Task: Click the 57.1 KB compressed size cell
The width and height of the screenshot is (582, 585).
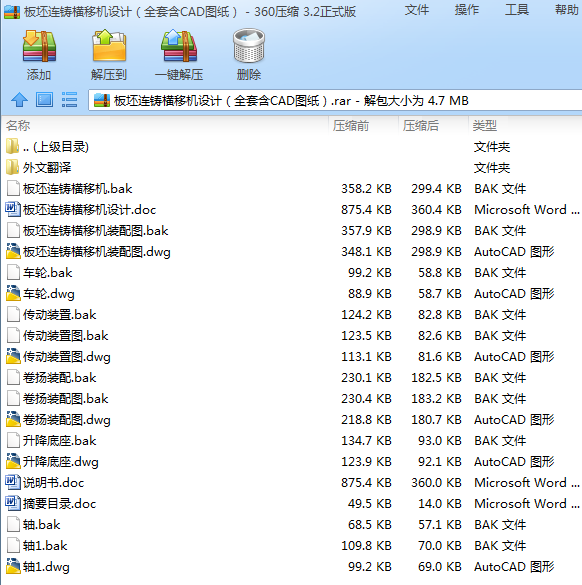Action: point(440,525)
